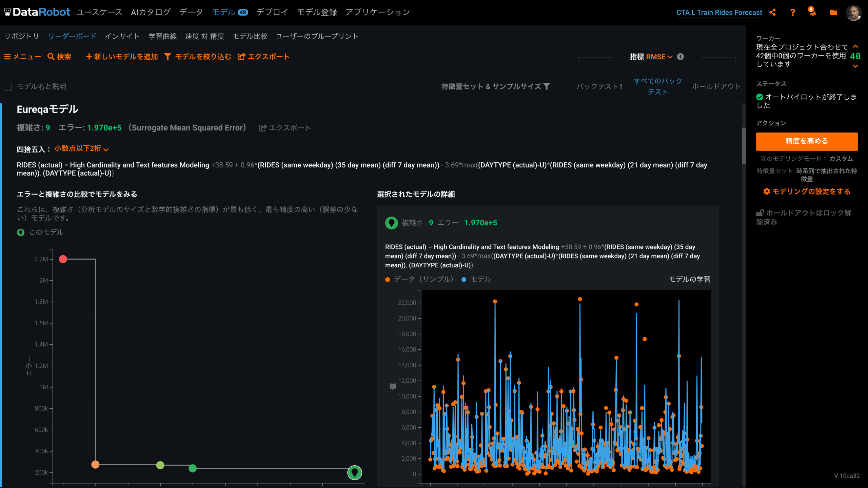
Task: Click the vertical page scrollbar
Action: pos(744,146)
